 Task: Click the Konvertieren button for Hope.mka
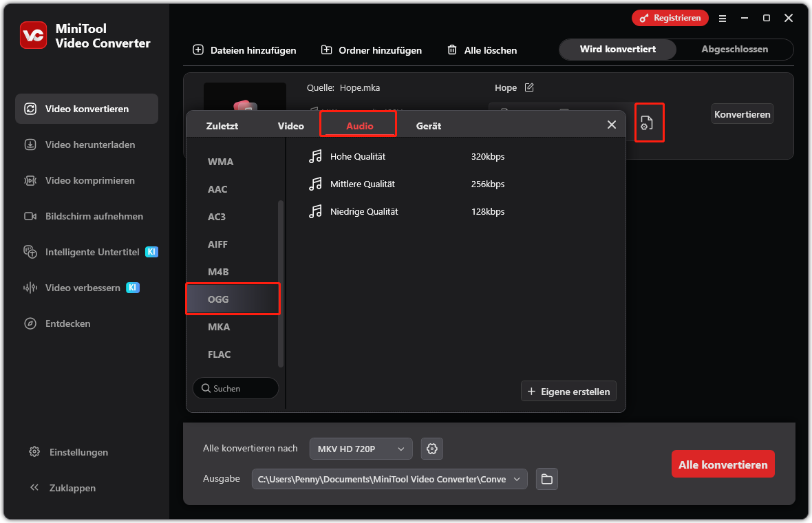742,114
